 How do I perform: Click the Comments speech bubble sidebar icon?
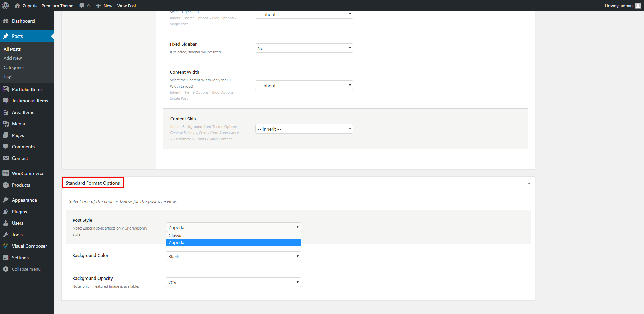[x=6, y=147]
